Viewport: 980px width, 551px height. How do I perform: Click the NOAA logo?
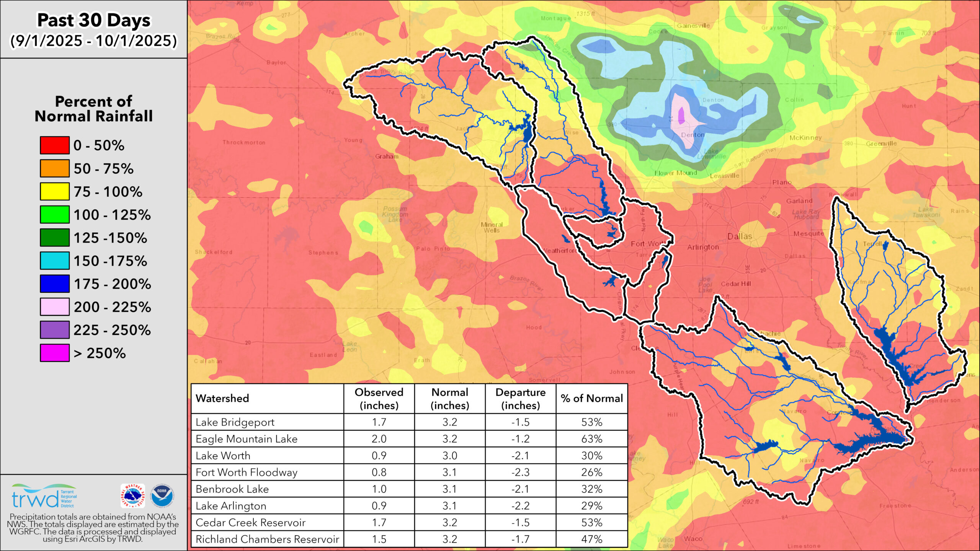coord(162,496)
